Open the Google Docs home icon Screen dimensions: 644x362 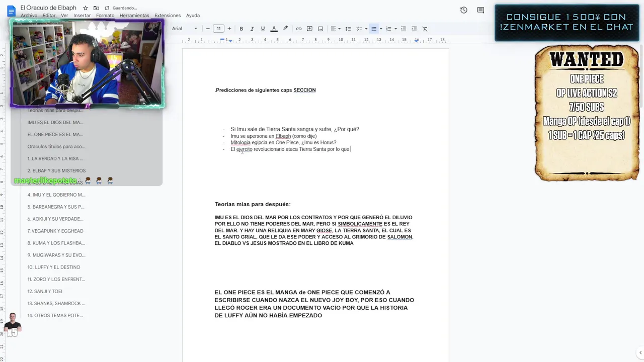[11, 11]
